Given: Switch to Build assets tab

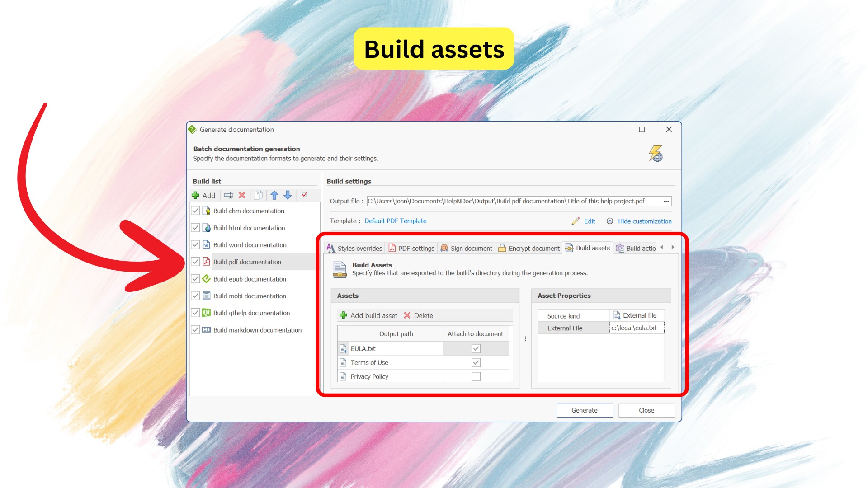Looking at the screenshot, I should click(x=588, y=248).
